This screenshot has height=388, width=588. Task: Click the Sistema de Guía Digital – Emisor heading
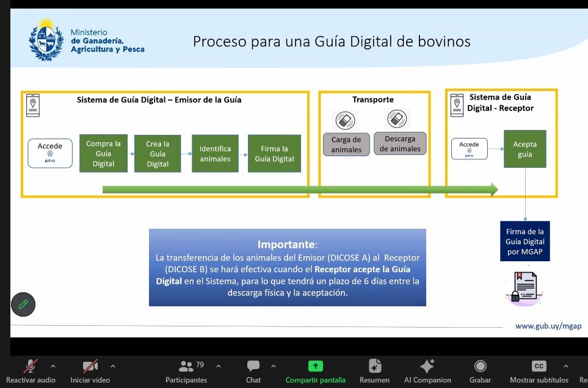(159, 100)
